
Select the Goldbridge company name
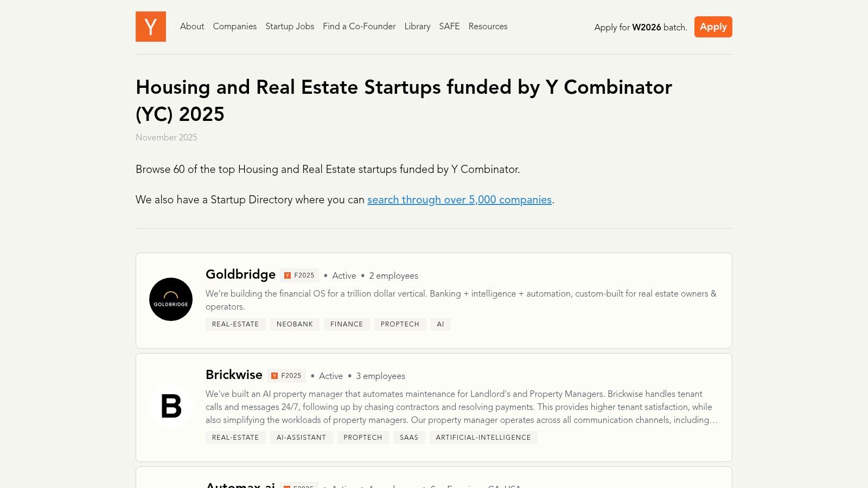tap(240, 274)
